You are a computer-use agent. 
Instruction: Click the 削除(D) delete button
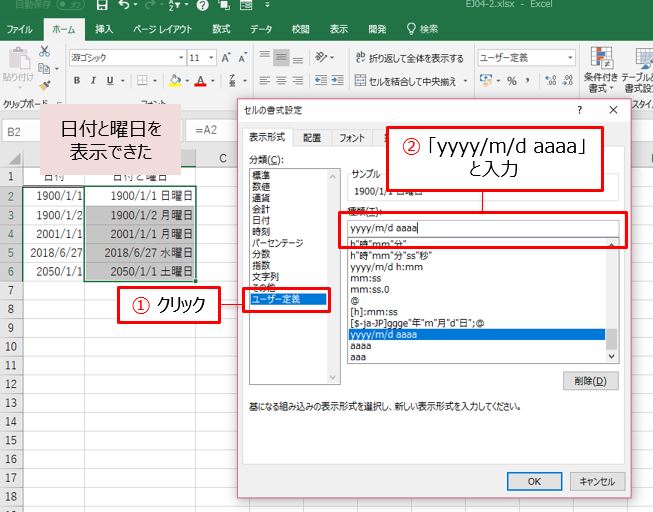coord(590,381)
